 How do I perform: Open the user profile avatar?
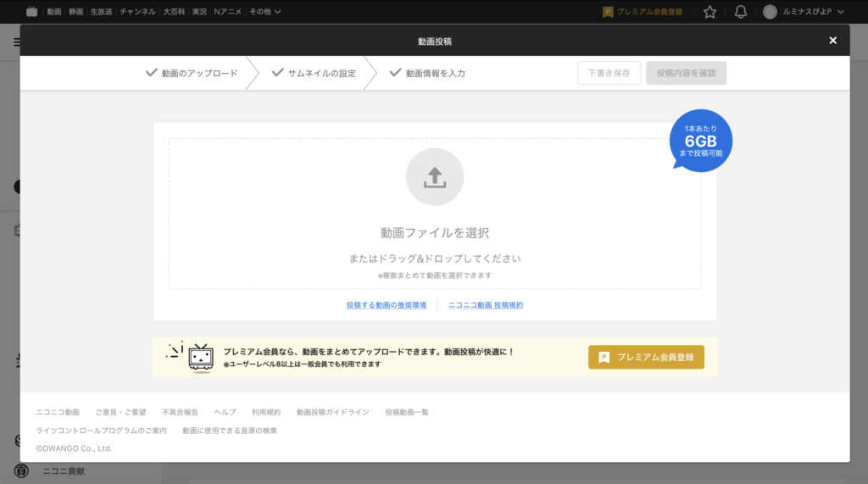[x=770, y=12]
